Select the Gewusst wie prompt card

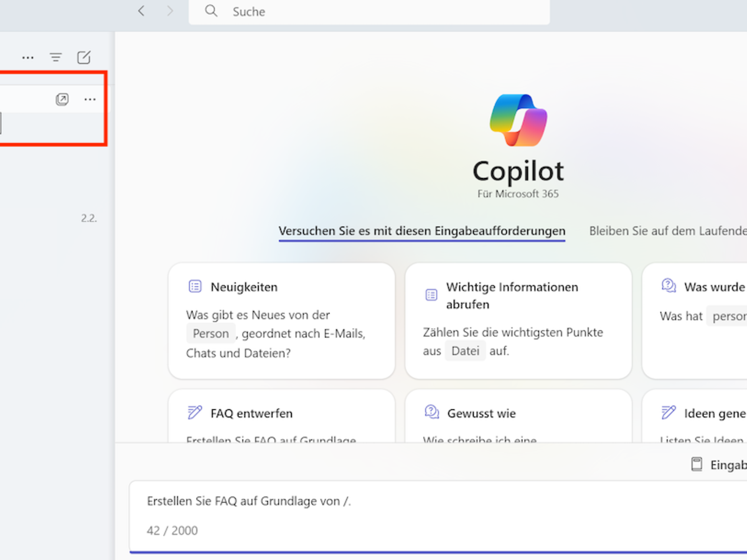(518, 415)
